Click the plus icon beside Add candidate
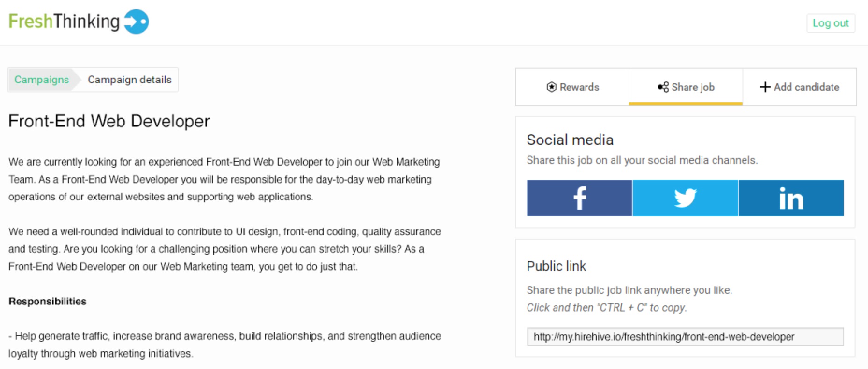Screen dimensions: 868x369 pos(765,87)
